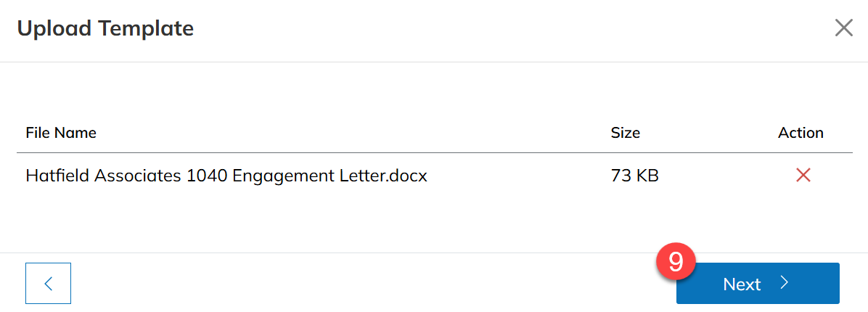Click the right chevron inside Next
Viewport: 868px width, 312px height.
pyautogui.click(x=783, y=283)
